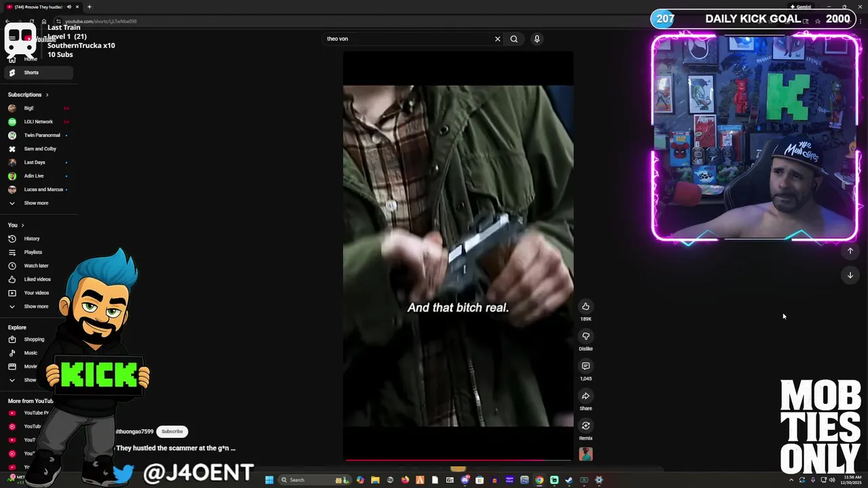Viewport: 868px width, 488px height.
Task: Open the BigE subscription channel
Action: pos(37,108)
